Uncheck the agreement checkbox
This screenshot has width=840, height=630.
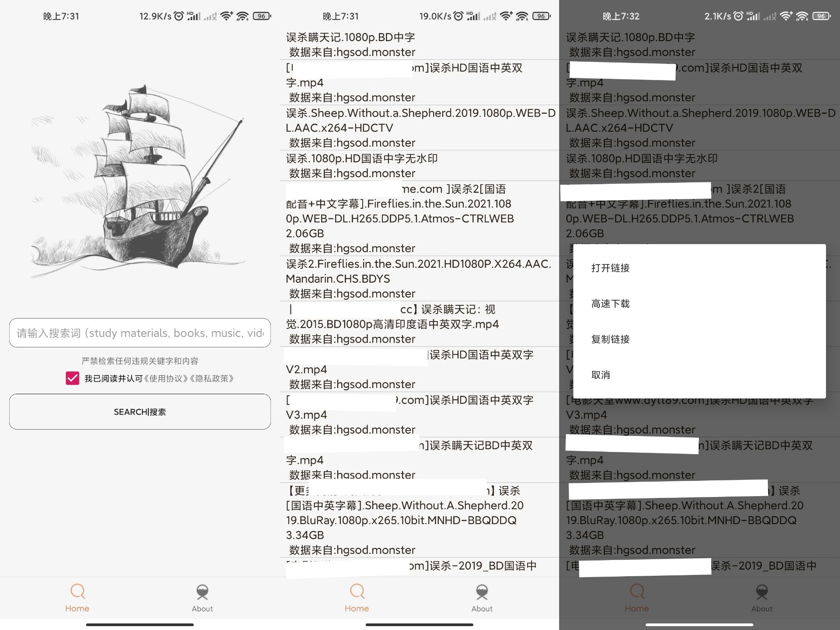pyautogui.click(x=73, y=378)
